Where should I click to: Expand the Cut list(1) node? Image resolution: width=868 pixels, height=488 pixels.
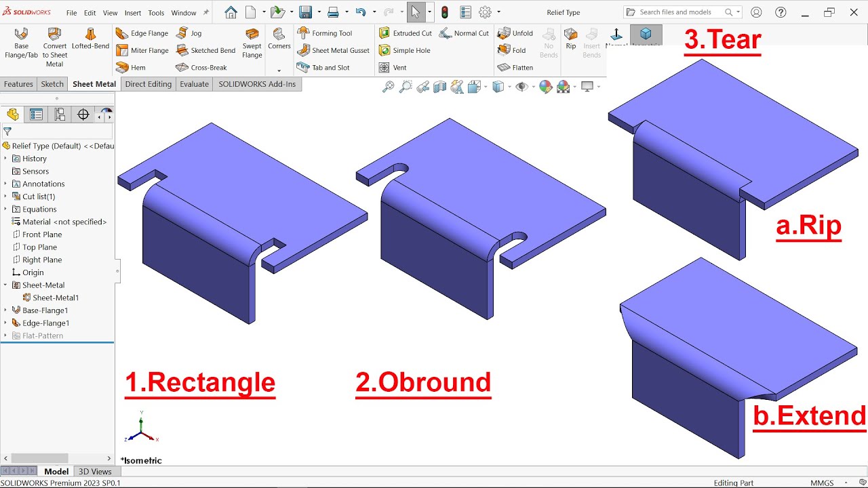(x=5, y=197)
